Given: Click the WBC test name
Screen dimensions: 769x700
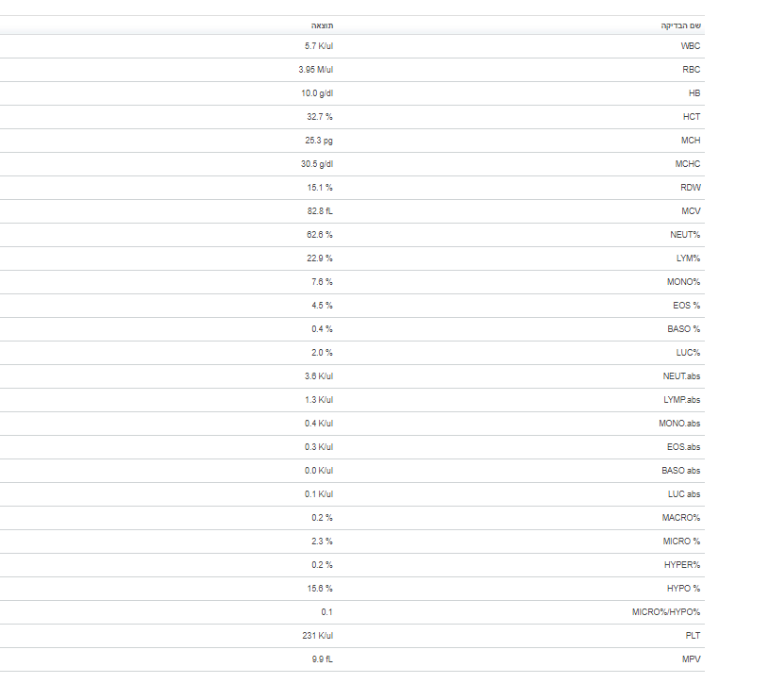Looking at the screenshot, I should 691,46.
